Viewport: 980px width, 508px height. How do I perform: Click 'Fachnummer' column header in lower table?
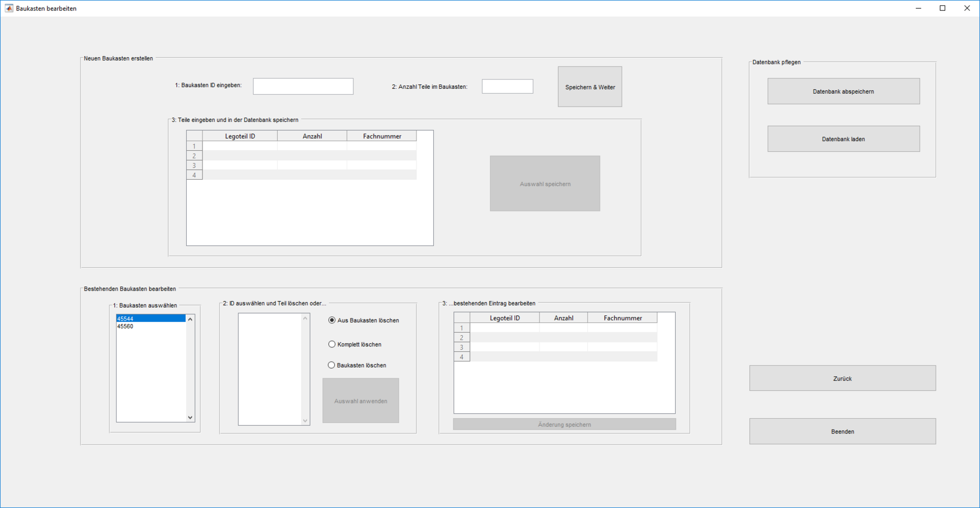tap(622, 318)
